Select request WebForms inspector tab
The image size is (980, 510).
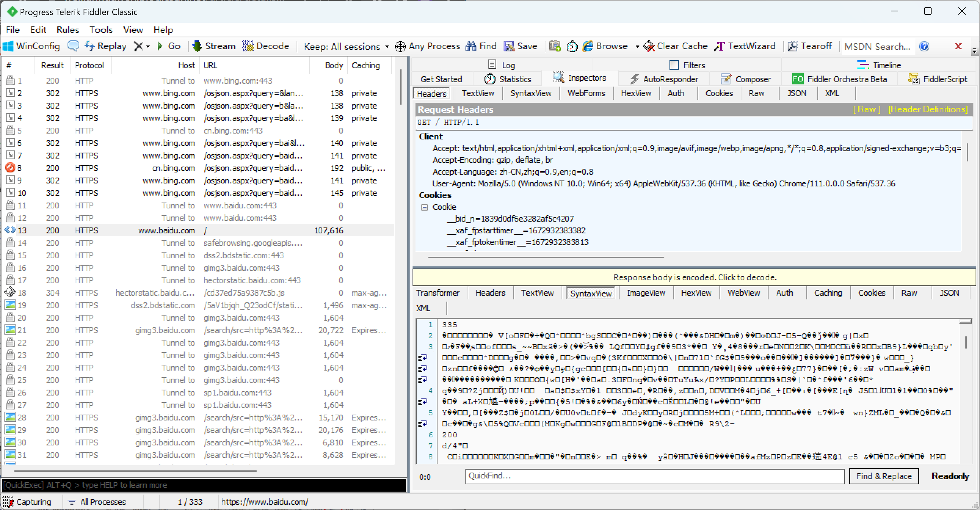click(586, 93)
